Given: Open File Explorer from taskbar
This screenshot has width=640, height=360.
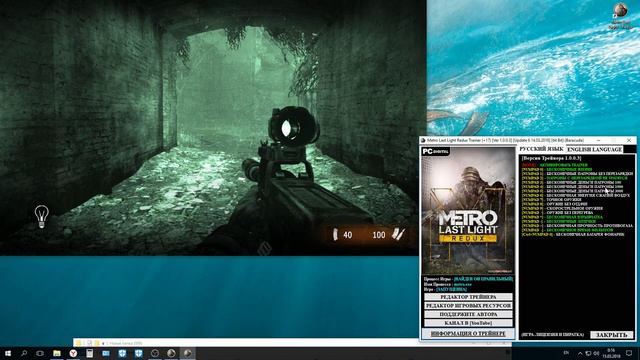Looking at the screenshot, I should 57,353.
